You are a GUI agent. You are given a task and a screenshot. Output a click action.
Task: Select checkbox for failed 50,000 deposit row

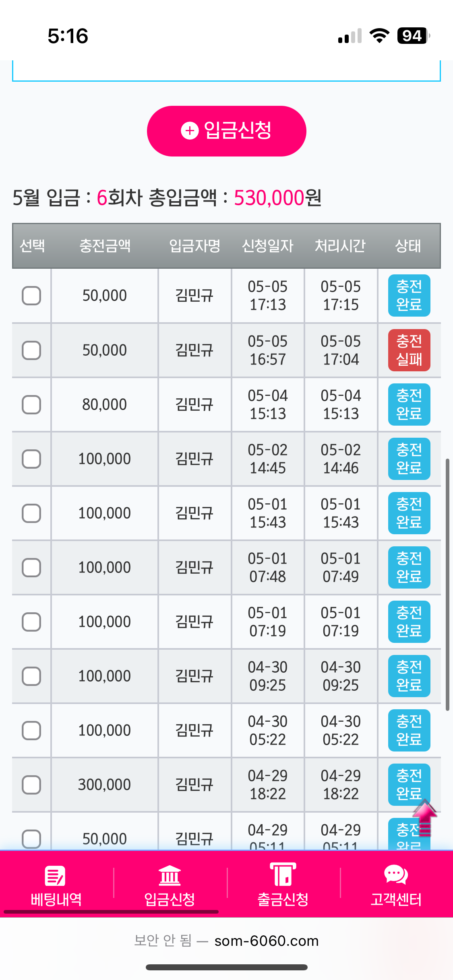31,350
